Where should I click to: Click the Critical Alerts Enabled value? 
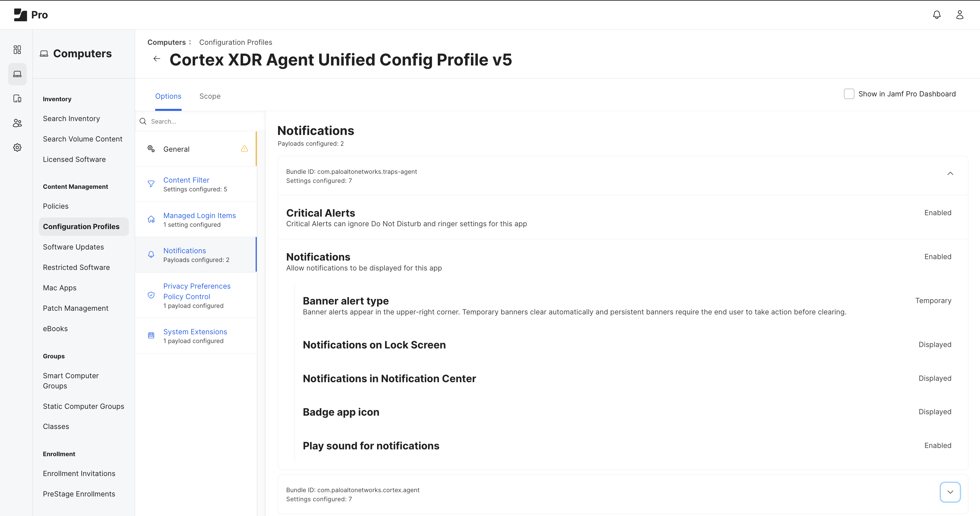click(938, 213)
